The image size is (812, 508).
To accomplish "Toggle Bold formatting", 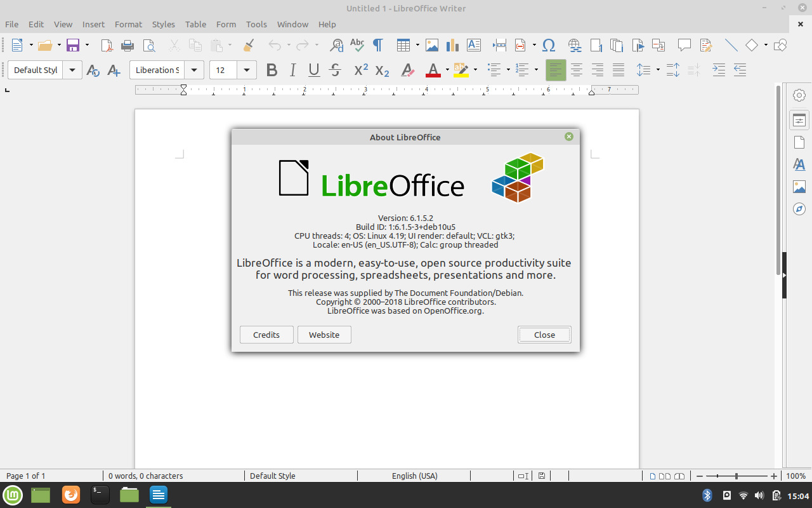I will (272, 70).
